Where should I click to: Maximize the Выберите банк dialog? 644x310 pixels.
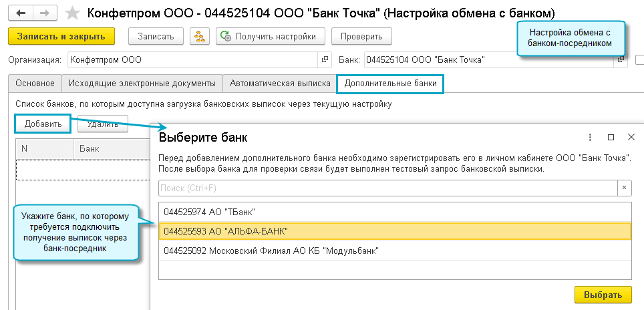611,138
